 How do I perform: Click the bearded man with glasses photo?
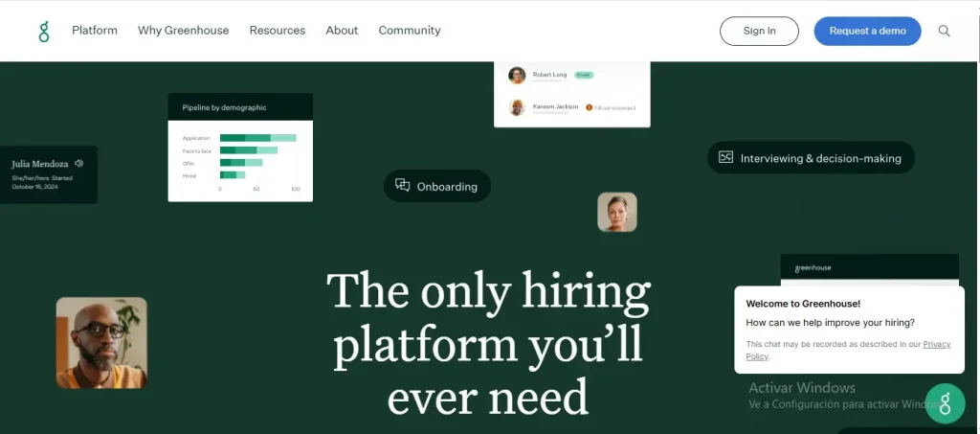click(x=101, y=343)
